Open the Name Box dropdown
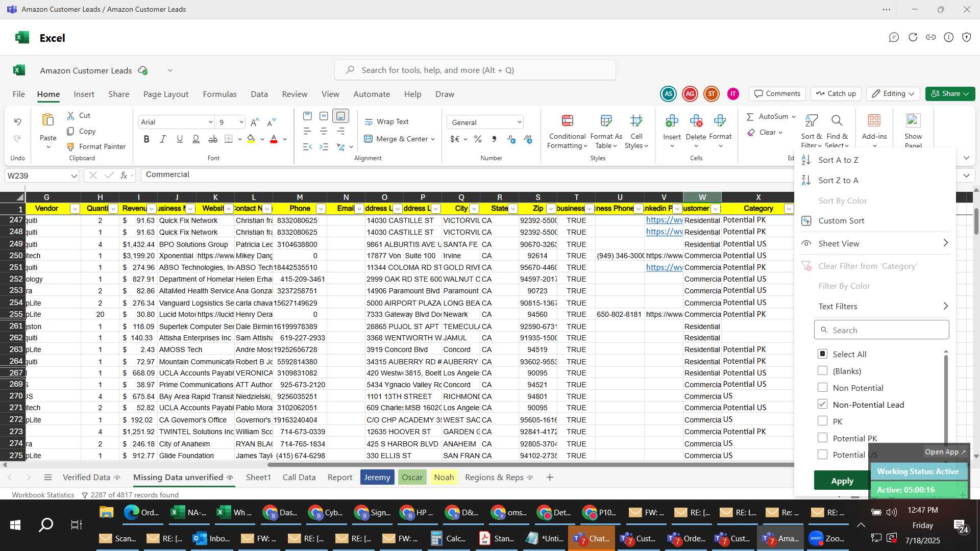 coord(74,176)
